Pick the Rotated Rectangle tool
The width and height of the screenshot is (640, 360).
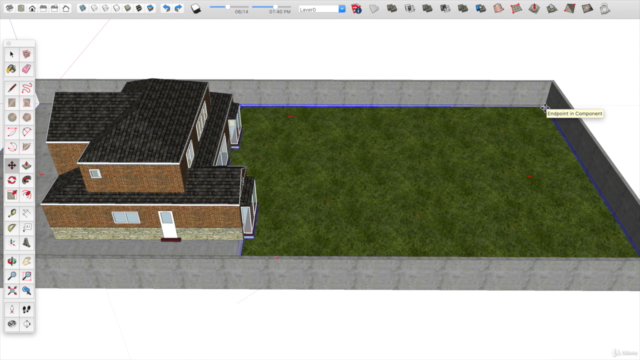(x=27, y=102)
